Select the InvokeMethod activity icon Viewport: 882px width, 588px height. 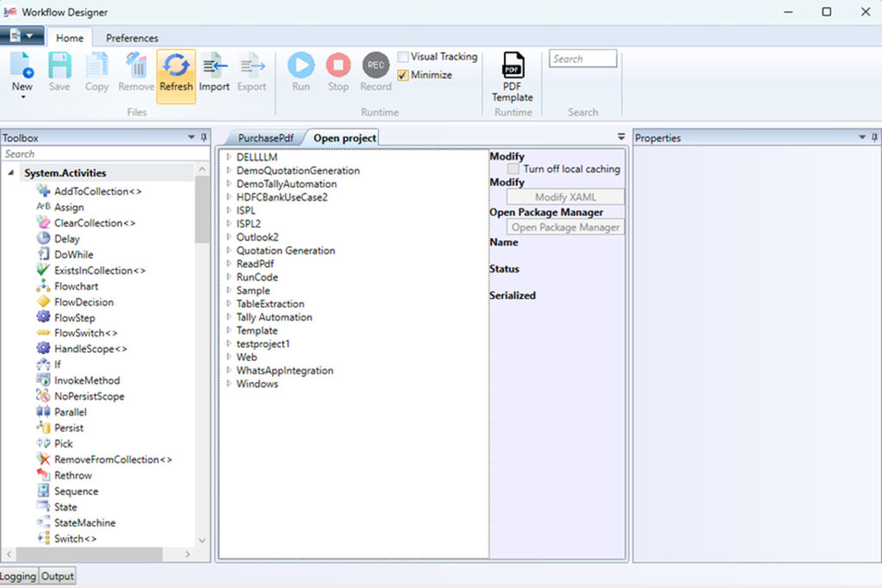[43, 380]
